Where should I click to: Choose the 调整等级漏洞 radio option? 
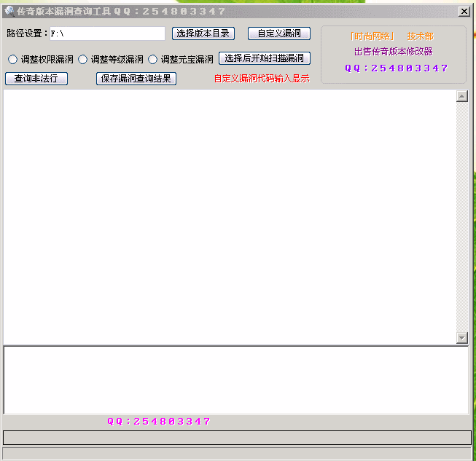tap(82, 59)
